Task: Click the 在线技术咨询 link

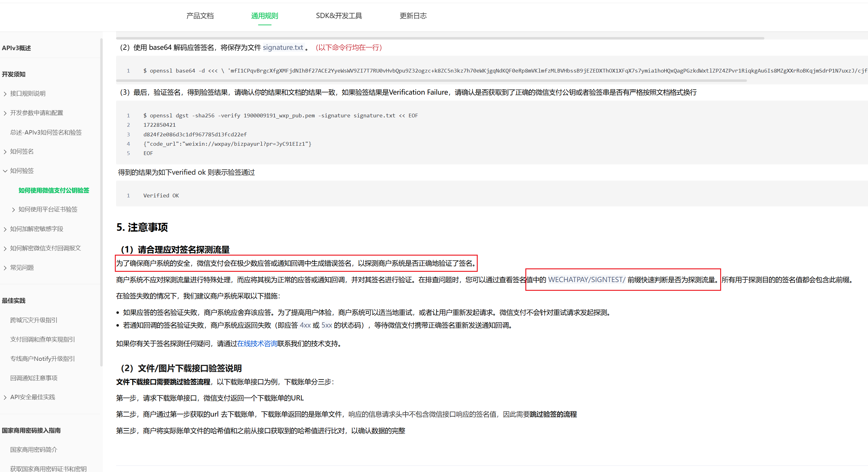Action: click(x=257, y=343)
